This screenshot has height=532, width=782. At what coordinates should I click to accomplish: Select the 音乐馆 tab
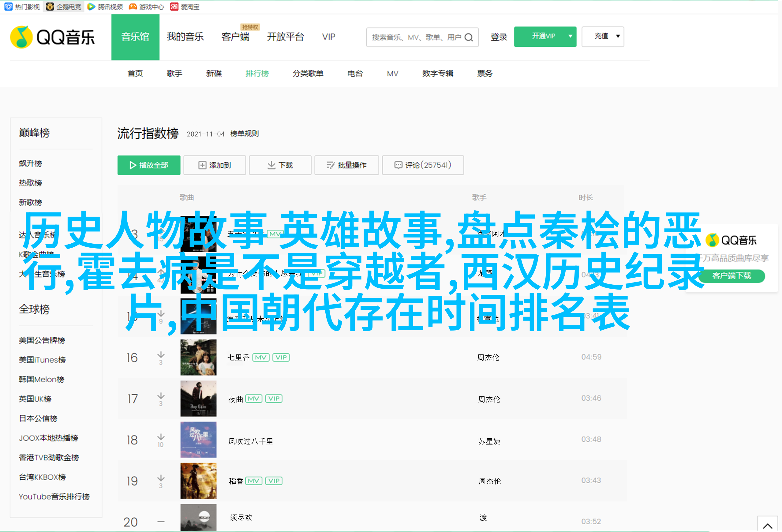135,37
